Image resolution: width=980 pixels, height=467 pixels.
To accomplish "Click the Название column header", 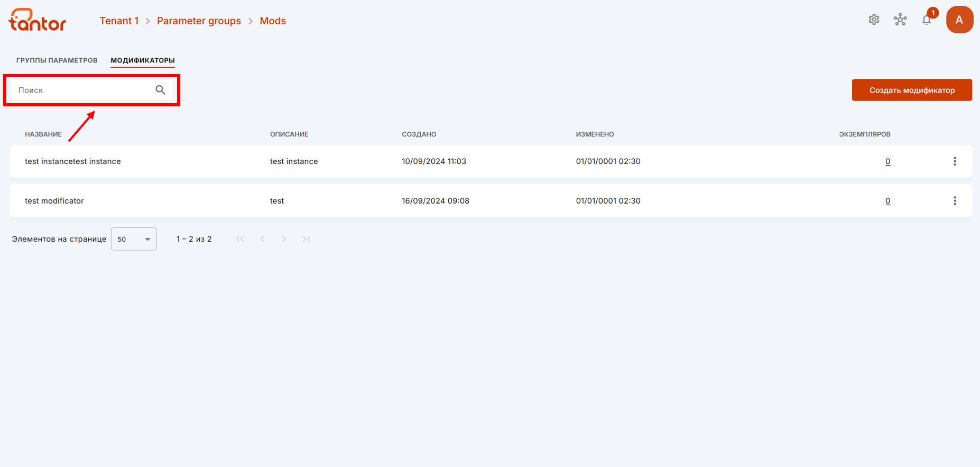I will [43, 134].
